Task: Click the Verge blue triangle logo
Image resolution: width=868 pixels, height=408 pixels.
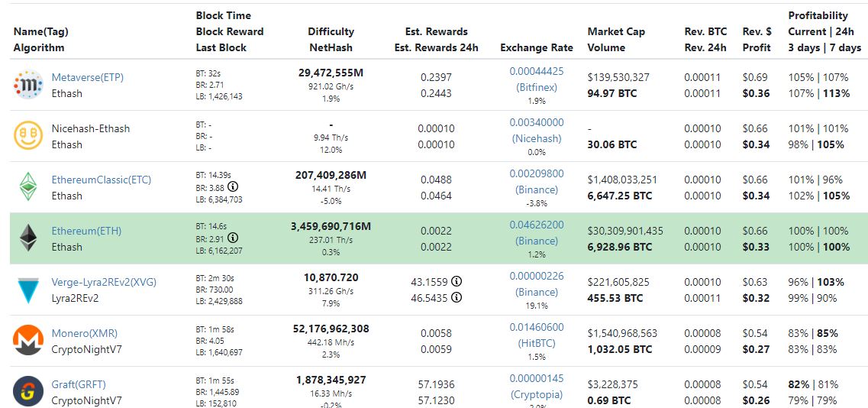Action: tap(28, 290)
